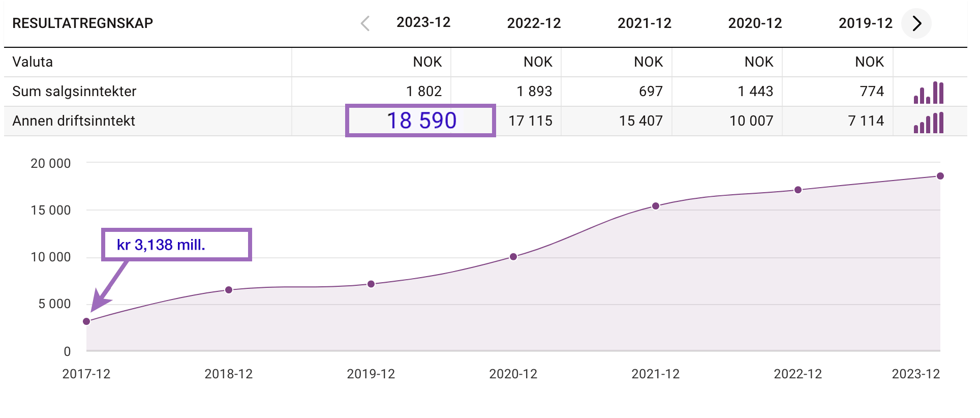Viewport: 980px width, 418px height.
Task: Click the 2017-12 data point on chart
Action: 86,321
